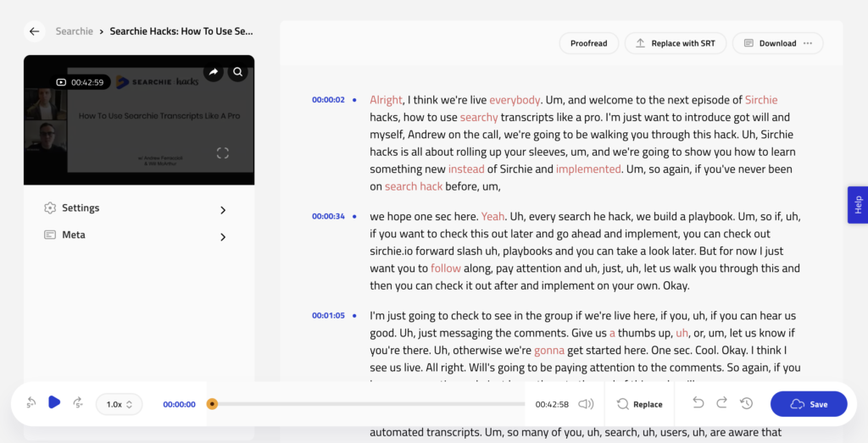This screenshot has height=443, width=868.
Task: Click the video preview thumbnail
Action: click(x=139, y=120)
